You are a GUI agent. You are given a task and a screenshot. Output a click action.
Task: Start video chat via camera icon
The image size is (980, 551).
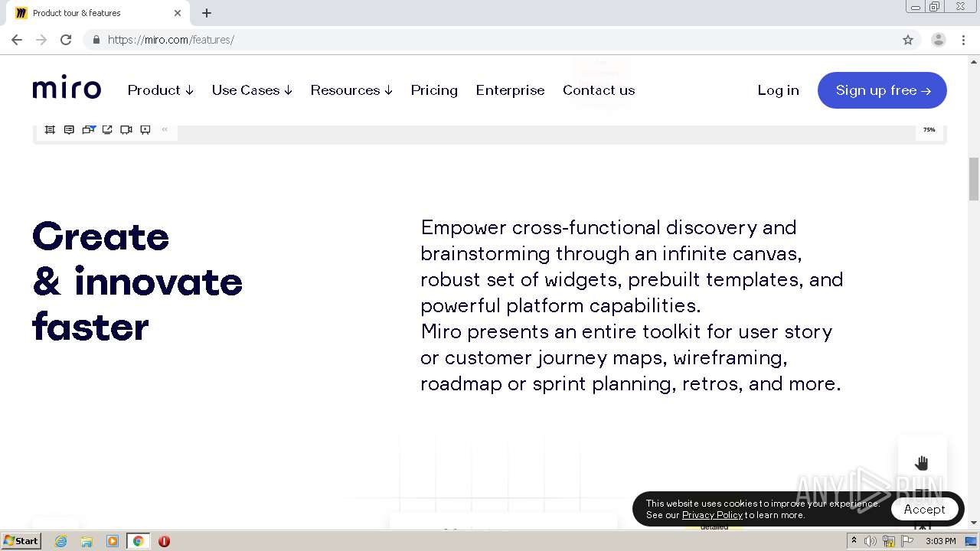(126, 130)
